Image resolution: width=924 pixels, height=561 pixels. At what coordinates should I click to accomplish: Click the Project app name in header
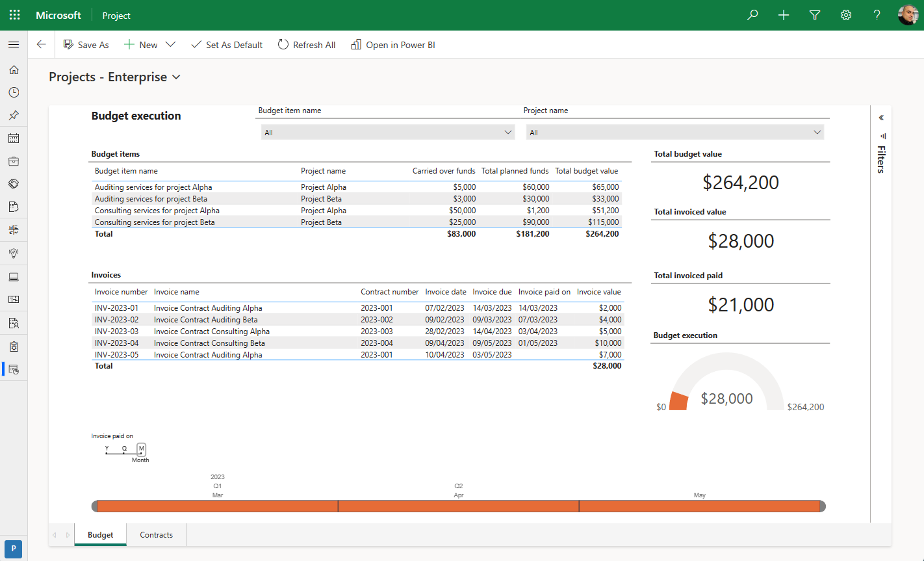coord(116,16)
